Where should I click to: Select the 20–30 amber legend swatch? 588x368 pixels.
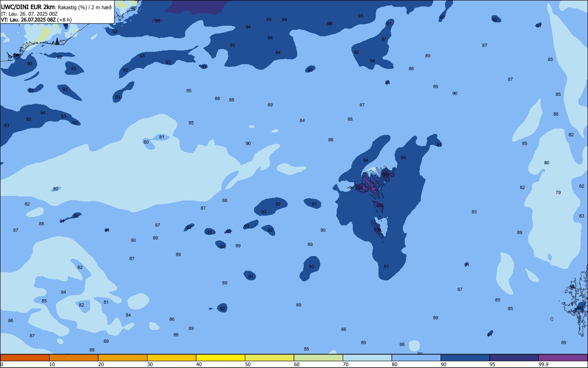pos(123,357)
